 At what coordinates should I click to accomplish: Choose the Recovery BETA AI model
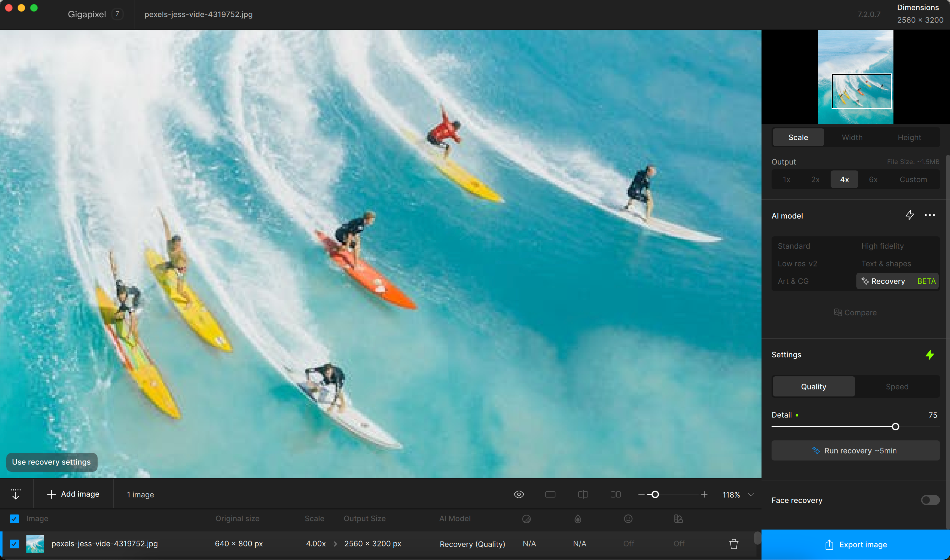tap(898, 281)
